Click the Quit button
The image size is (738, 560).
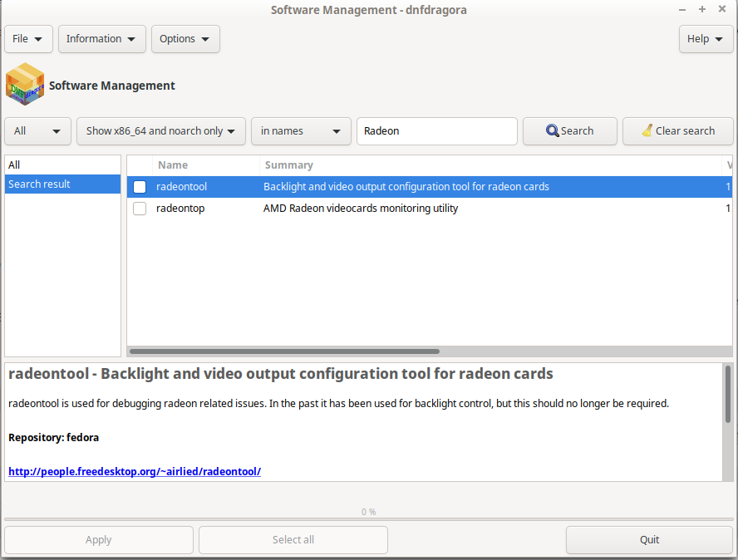tap(649, 540)
